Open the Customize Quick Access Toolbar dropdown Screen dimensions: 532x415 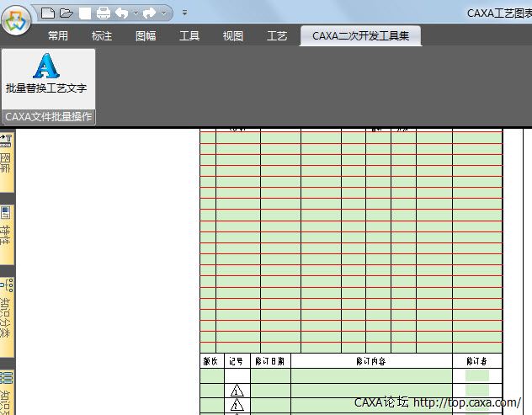coord(184,13)
